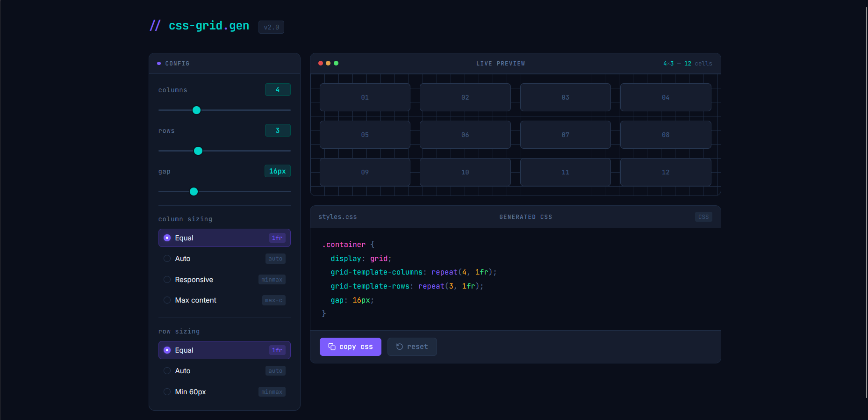
Task: Click the rows slider handle
Action: tap(198, 151)
